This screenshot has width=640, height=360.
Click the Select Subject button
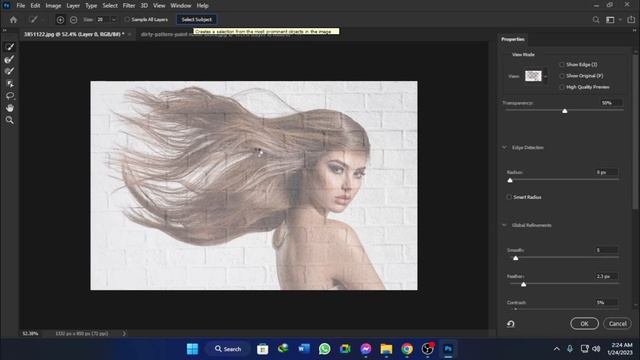point(196,20)
